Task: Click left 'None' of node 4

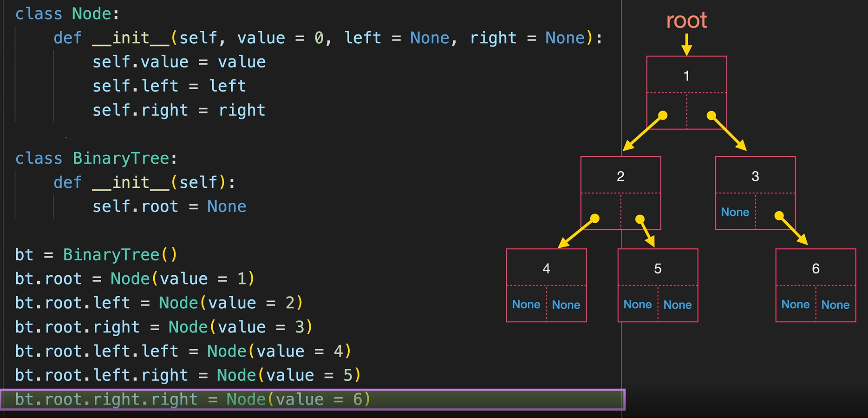Action: [x=526, y=305]
